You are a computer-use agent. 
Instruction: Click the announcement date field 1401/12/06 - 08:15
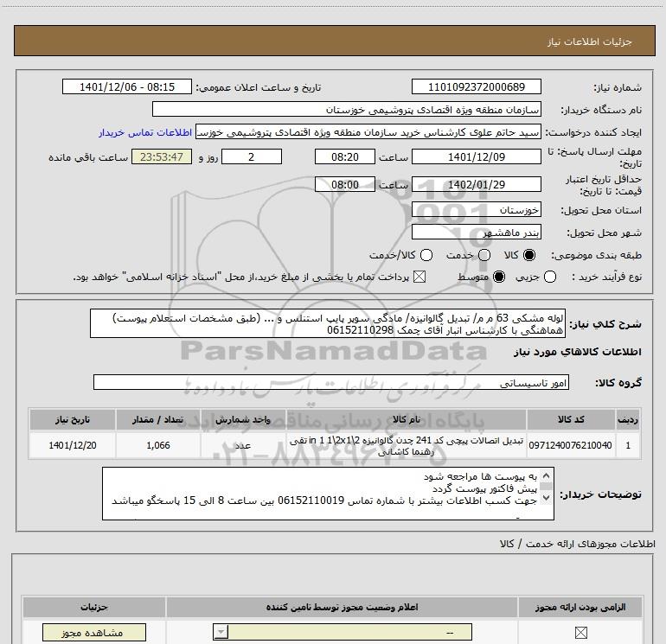127,87
